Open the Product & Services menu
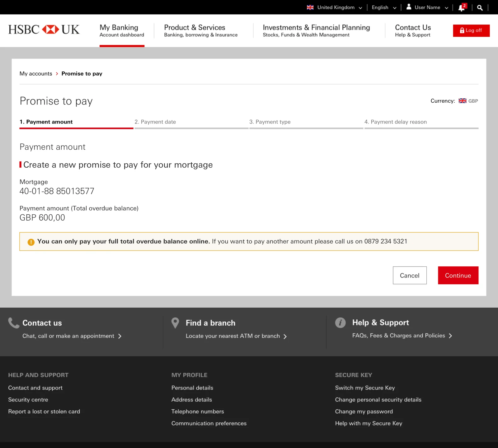Image resolution: width=498 pixels, height=448 pixels. pyautogui.click(x=201, y=30)
